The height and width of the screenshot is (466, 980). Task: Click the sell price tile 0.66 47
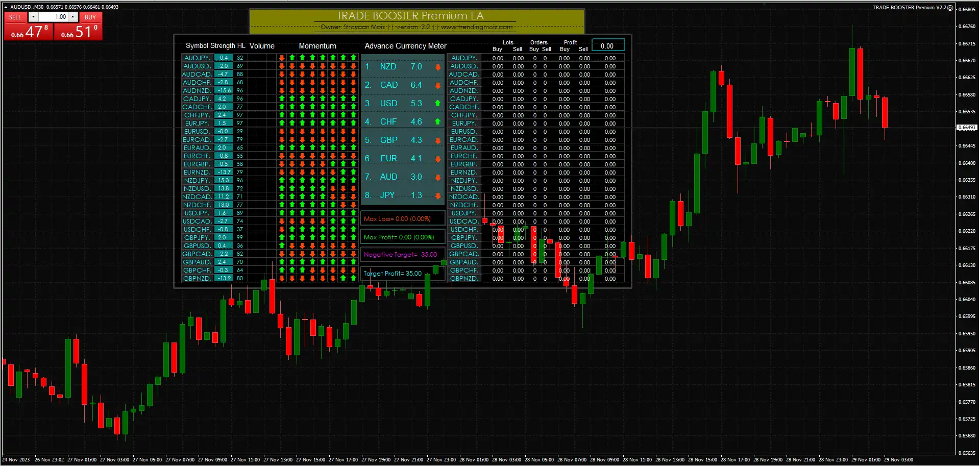click(28, 32)
